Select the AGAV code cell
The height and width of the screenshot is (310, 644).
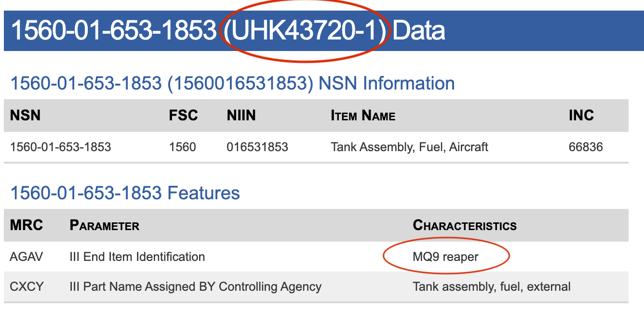(x=26, y=257)
